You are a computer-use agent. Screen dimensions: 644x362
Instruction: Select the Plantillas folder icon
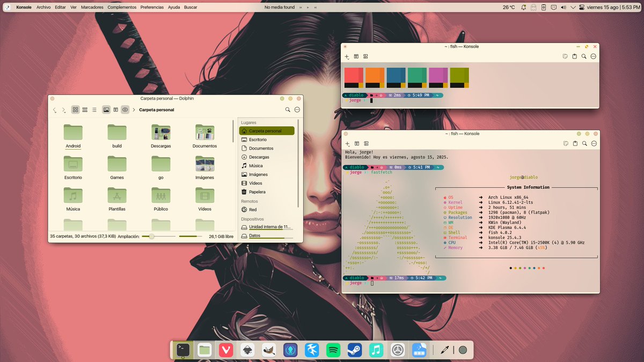coord(117,195)
